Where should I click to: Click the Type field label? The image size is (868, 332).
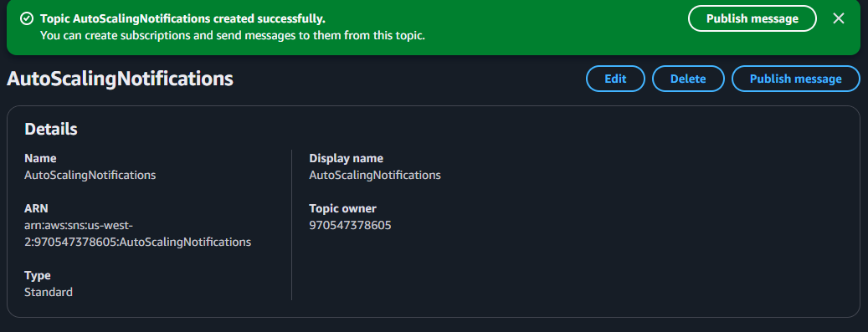[x=38, y=276]
